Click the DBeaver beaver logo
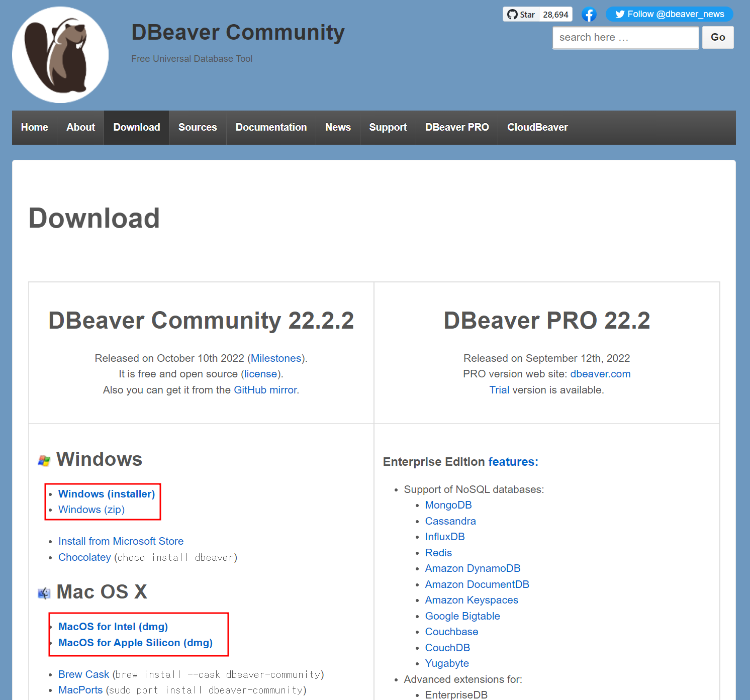The image size is (750, 700). 60,55
